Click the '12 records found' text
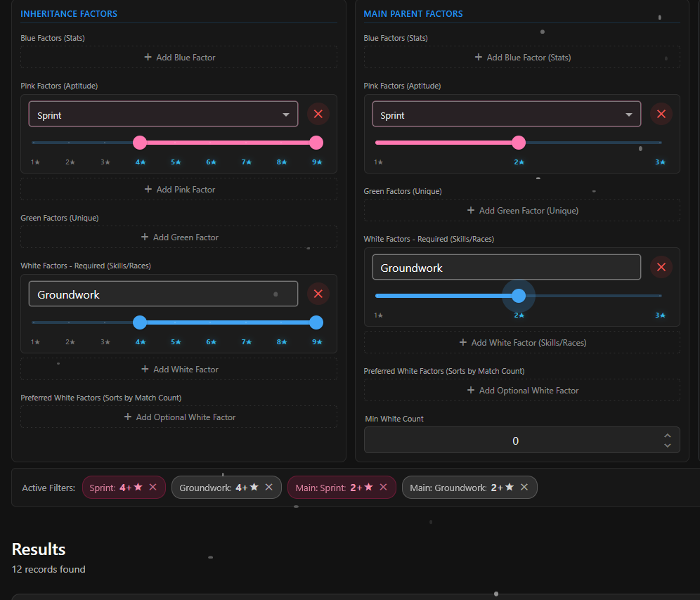The height and width of the screenshot is (600, 700). (x=48, y=569)
